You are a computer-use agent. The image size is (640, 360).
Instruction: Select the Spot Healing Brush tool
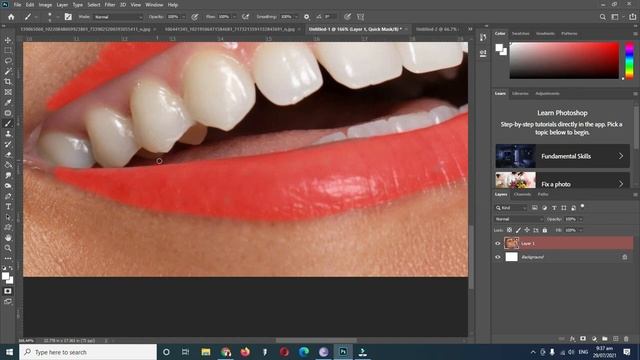[x=8, y=113]
